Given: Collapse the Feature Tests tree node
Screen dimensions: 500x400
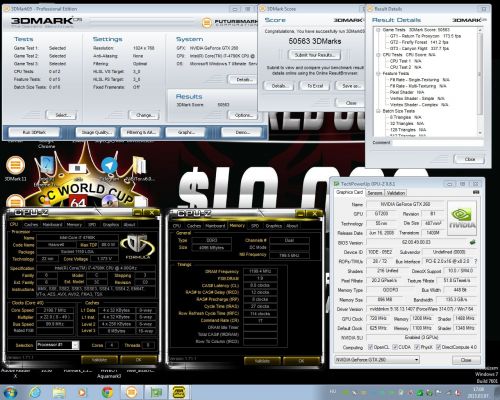Looking at the screenshot, I should point(378,73).
